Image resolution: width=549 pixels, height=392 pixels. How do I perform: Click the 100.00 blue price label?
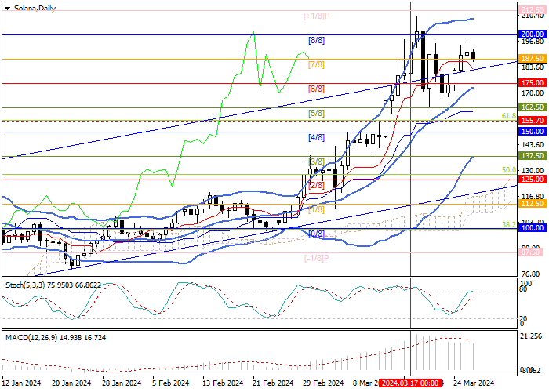[x=533, y=228]
